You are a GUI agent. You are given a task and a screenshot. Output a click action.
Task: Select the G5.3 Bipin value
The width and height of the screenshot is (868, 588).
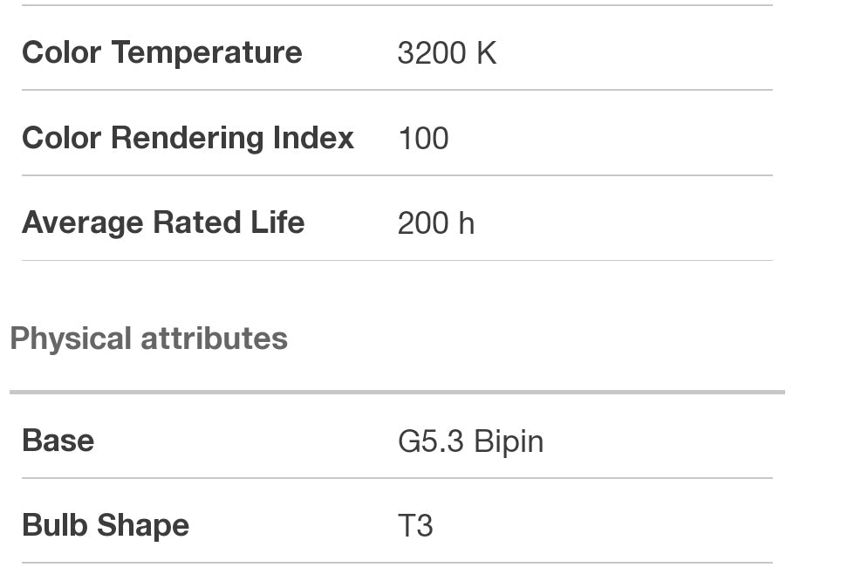click(x=470, y=441)
